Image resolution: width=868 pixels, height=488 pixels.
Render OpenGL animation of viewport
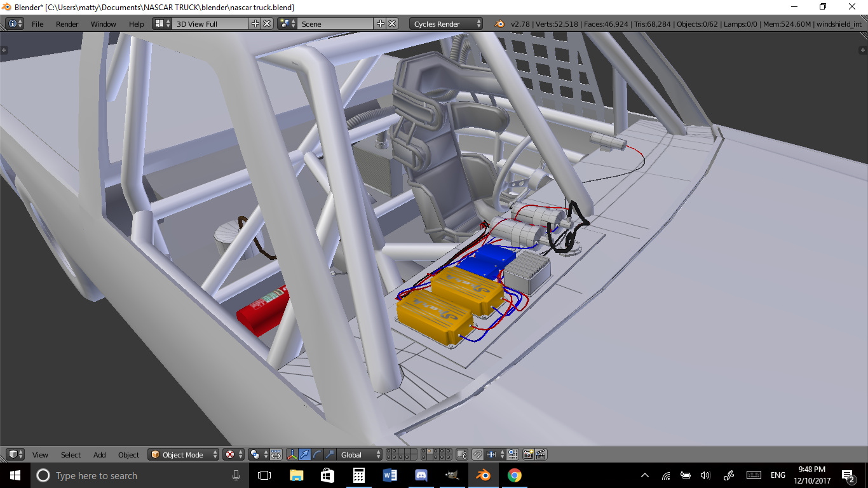point(541,454)
